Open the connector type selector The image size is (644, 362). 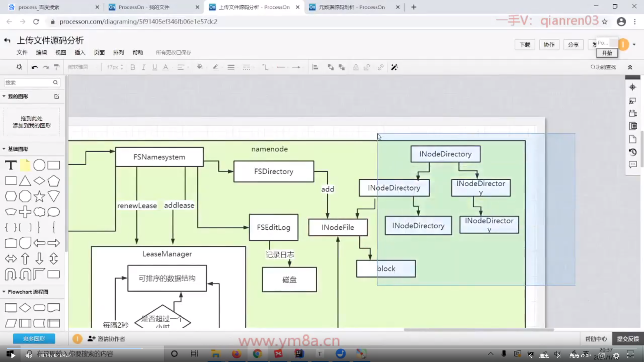(265, 67)
